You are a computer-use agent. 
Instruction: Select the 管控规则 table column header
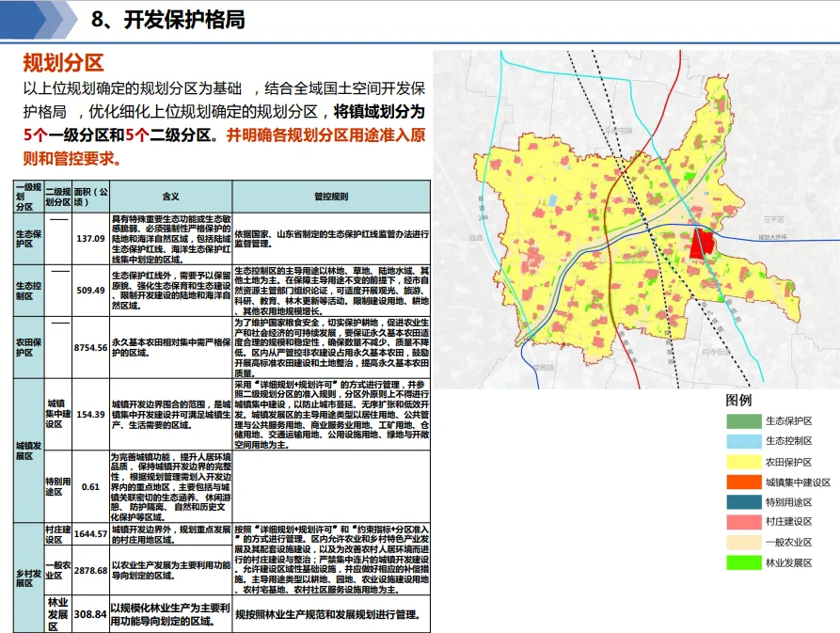[x=330, y=198]
